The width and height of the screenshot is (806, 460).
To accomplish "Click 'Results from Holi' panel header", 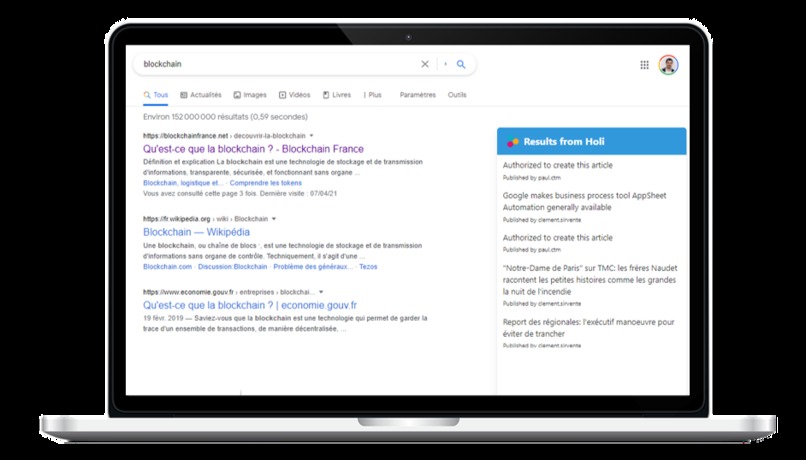I will pos(592,141).
